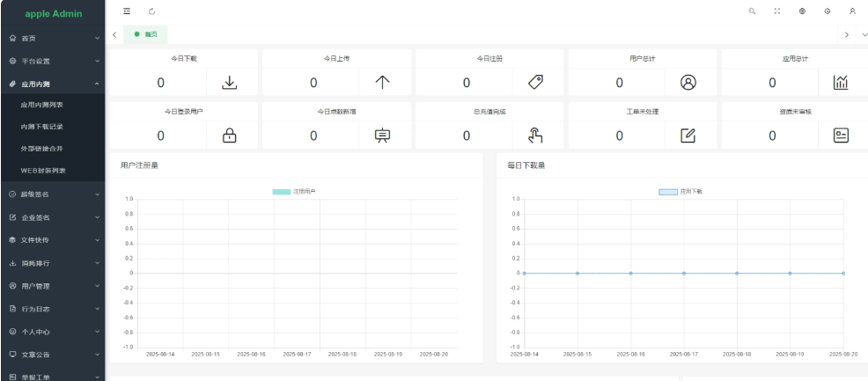Click the upload arrow icon in 今日上传 card
The height and width of the screenshot is (381, 868).
pos(380,83)
